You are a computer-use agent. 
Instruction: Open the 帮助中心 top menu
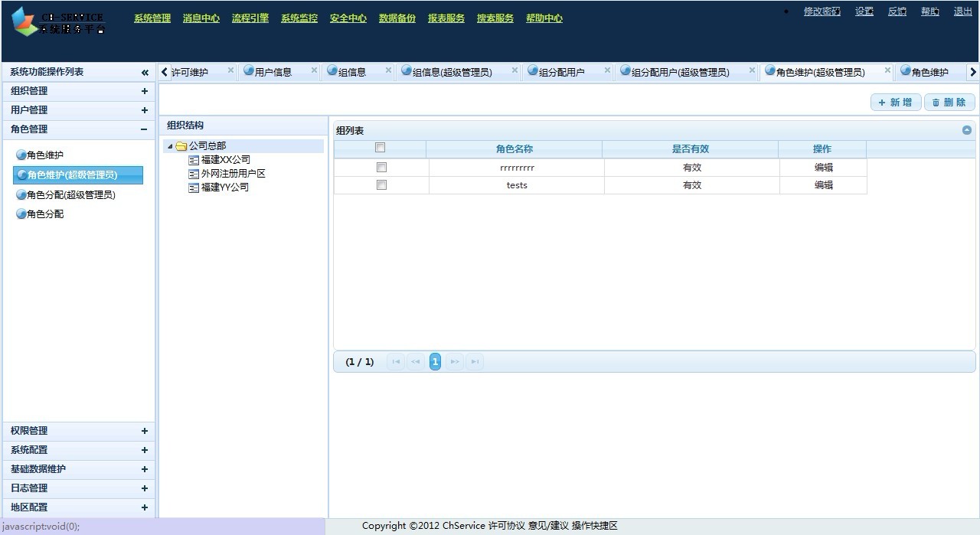[544, 18]
